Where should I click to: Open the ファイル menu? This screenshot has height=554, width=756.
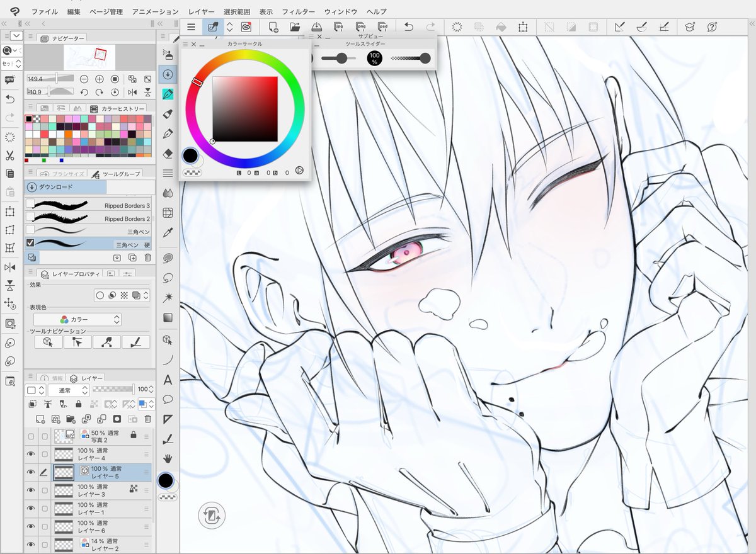(44, 11)
